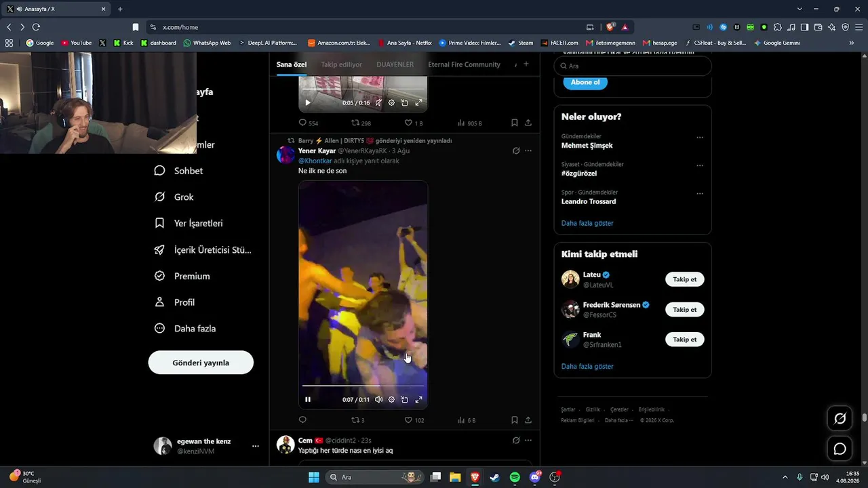Mute the video playing at 0:07

(x=378, y=400)
